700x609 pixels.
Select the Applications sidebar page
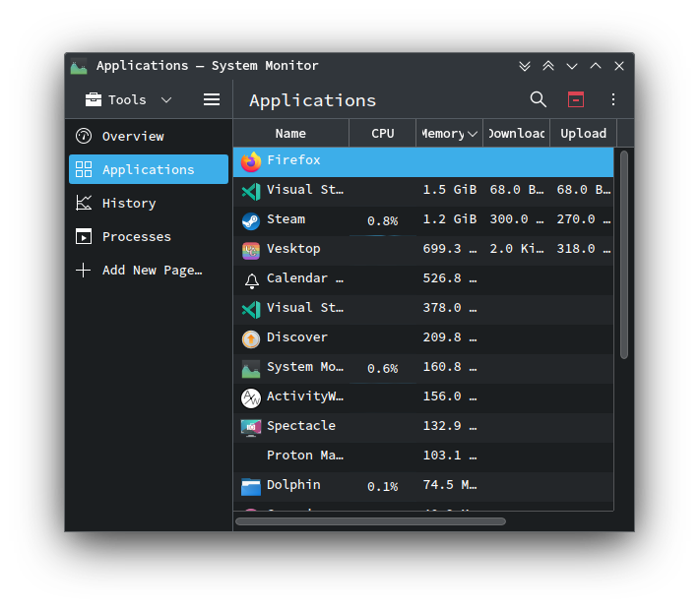(149, 169)
